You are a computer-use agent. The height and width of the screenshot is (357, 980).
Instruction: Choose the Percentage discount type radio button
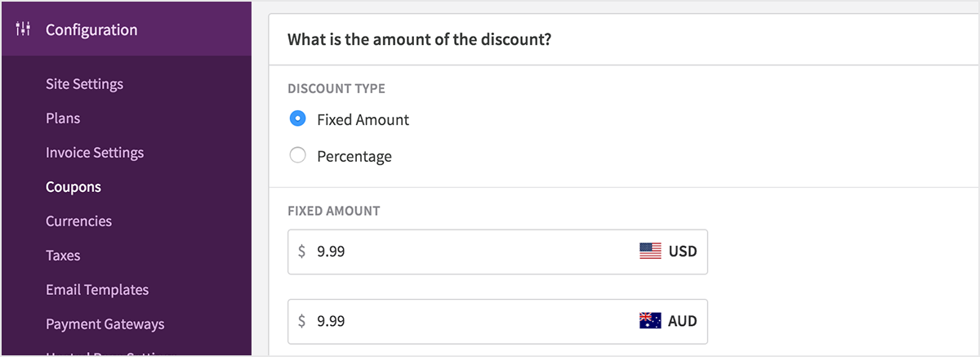click(x=298, y=156)
